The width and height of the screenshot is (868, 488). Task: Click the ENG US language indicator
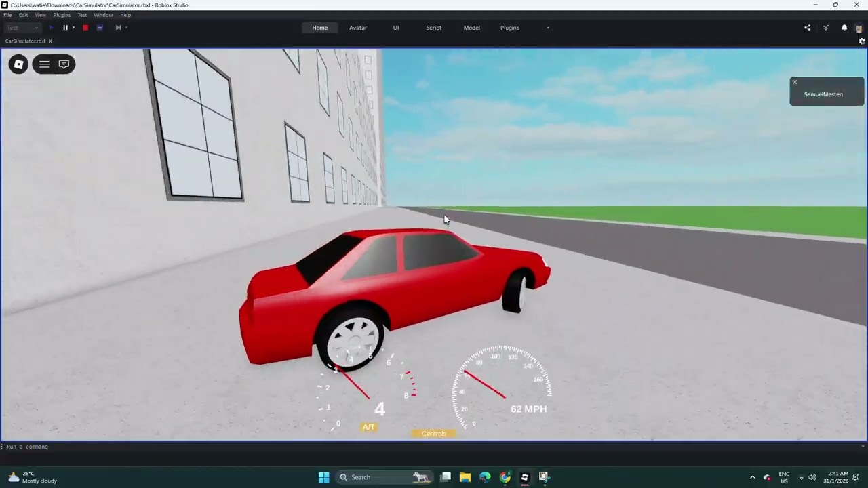[x=784, y=477]
